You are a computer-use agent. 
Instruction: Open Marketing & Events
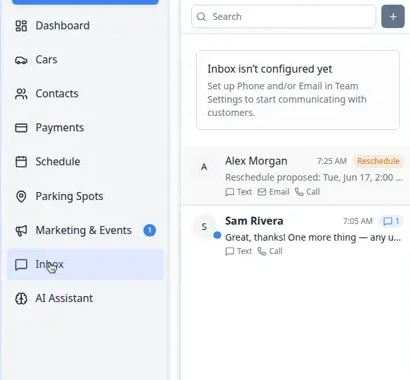tap(85, 230)
